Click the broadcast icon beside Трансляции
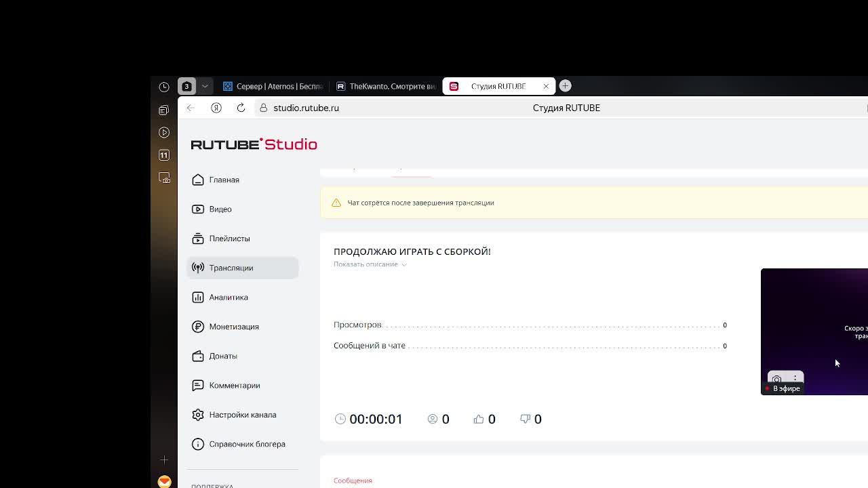Screen dimensions: 868x488 198,268
